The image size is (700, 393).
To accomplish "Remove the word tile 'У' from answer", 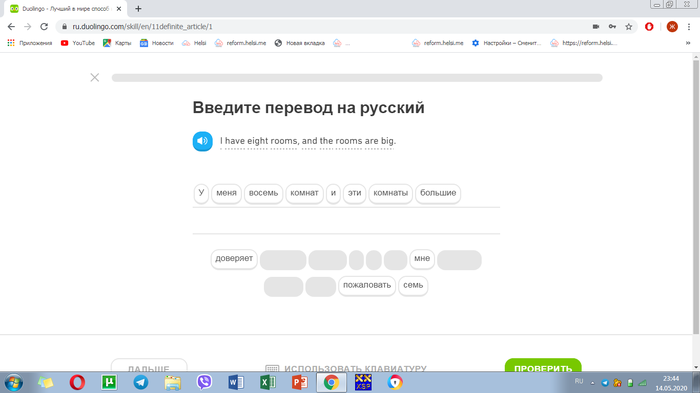I will pos(201,193).
